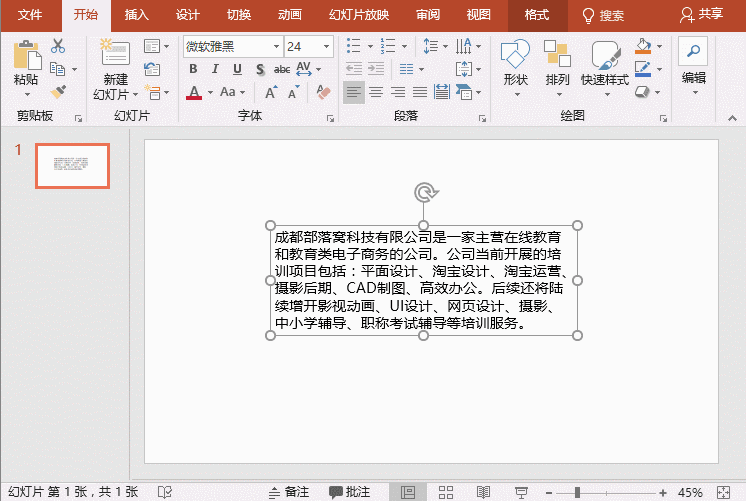The height and width of the screenshot is (501, 746).
Task: Switch to the 设计 tab
Action: (187, 15)
